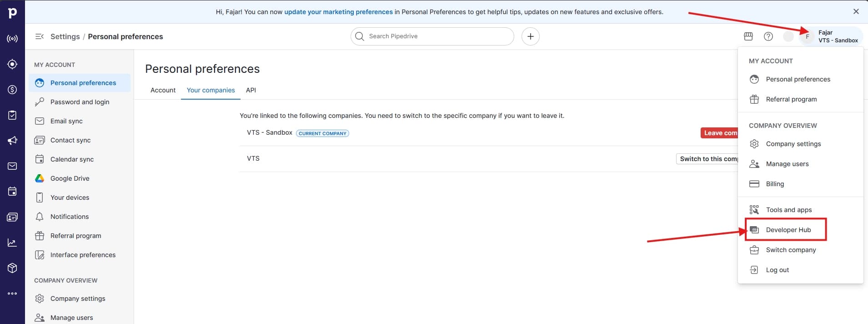Select Personal preferences in account dropdown
The image size is (868, 324).
(800, 79)
